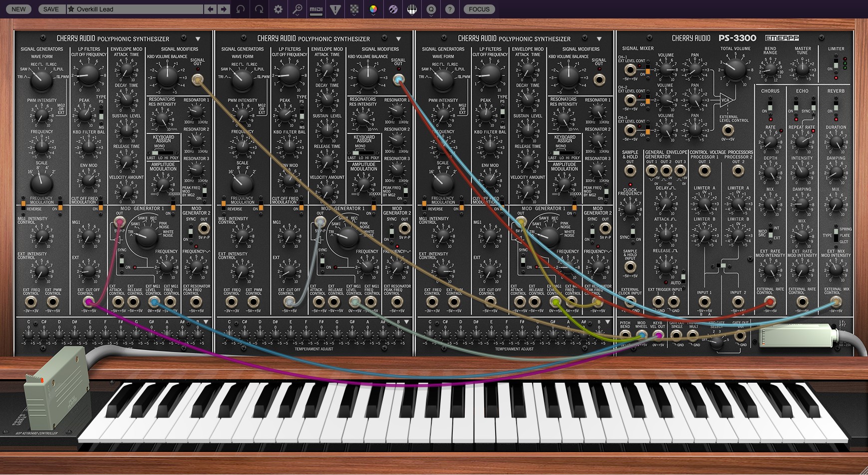Click the Sample & Hold Out jack
This screenshot has height=475, width=868.
[x=630, y=171]
